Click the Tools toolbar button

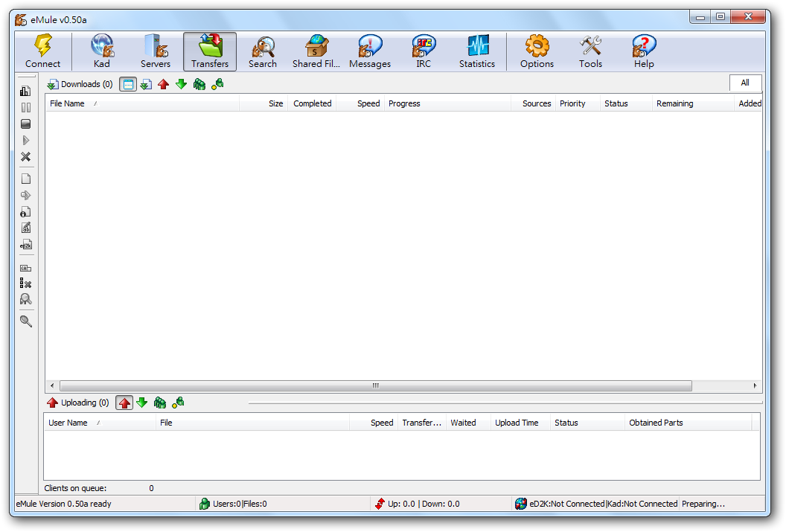590,51
